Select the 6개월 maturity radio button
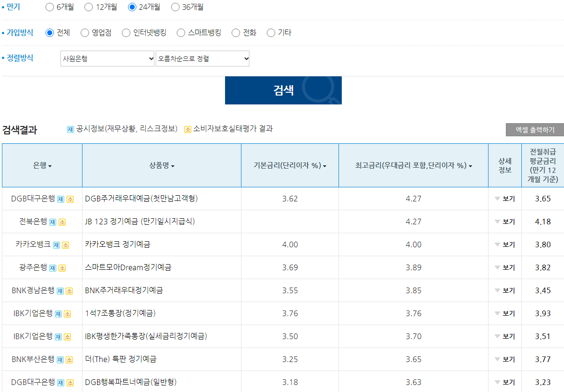The image size is (564, 392). click(50, 7)
